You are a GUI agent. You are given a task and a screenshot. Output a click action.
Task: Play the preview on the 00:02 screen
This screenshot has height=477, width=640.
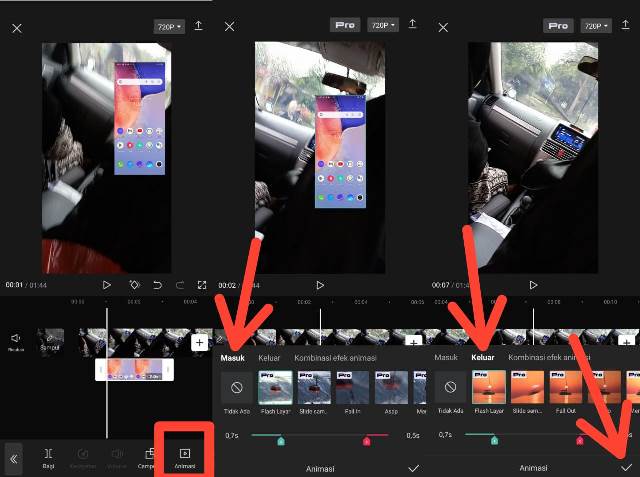(x=320, y=285)
